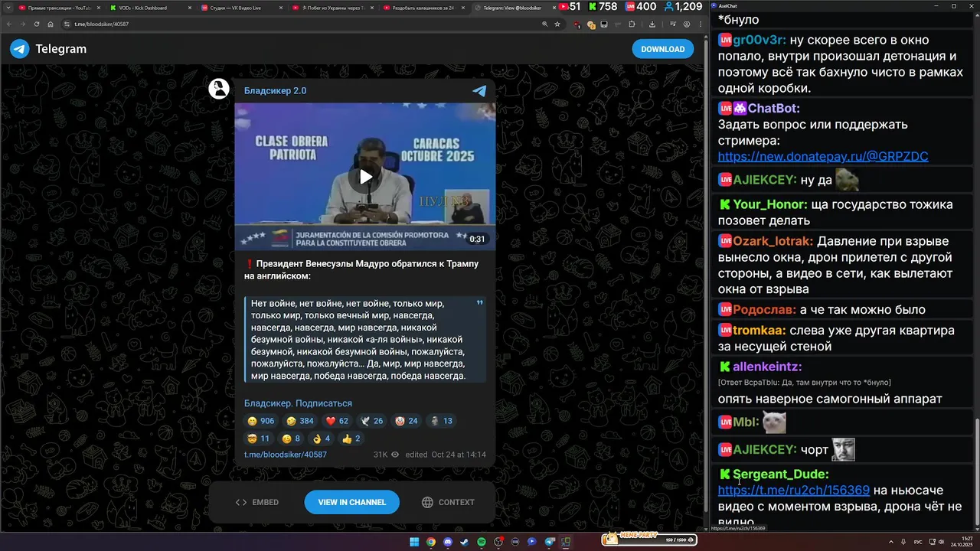The width and height of the screenshot is (980, 551).
Task: Open Steam from the taskbar
Action: pos(465,542)
